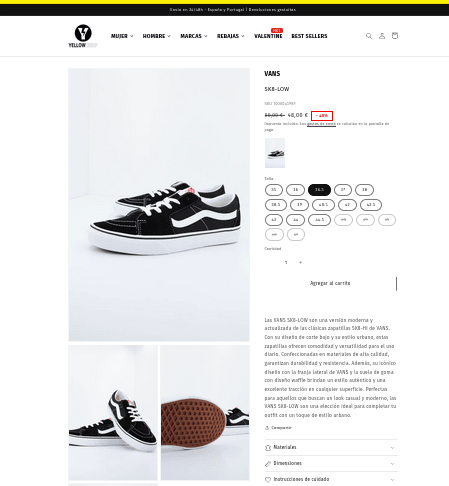Click the Agregar al carrito button
The image size is (449, 486).
[x=331, y=283]
